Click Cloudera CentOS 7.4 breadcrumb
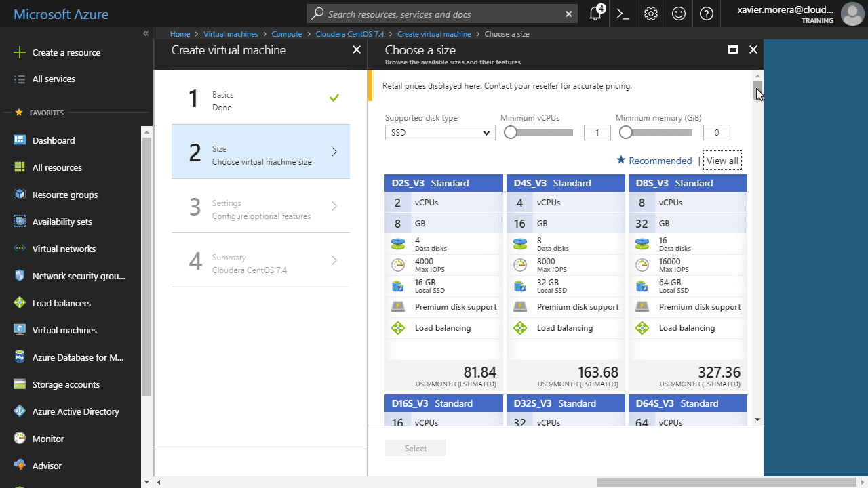The image size is (868, 488). tap(350, 34)
